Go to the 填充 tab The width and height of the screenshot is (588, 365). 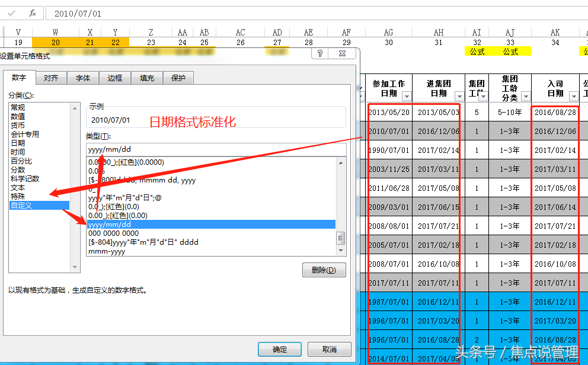[147, 78]
